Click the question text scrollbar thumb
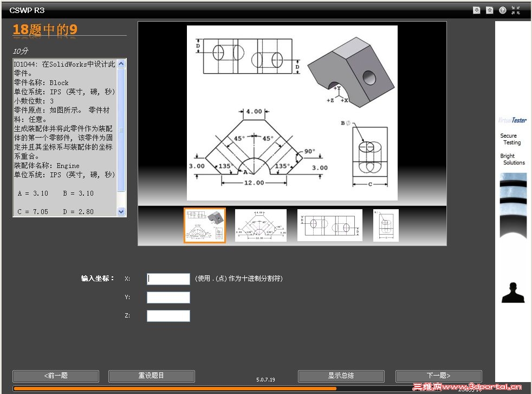The height and width of the screenshot is (394, 532). coord(121,130)
